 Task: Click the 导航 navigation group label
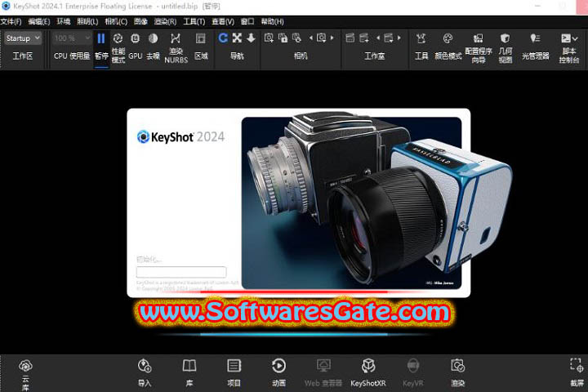point(237,56)
